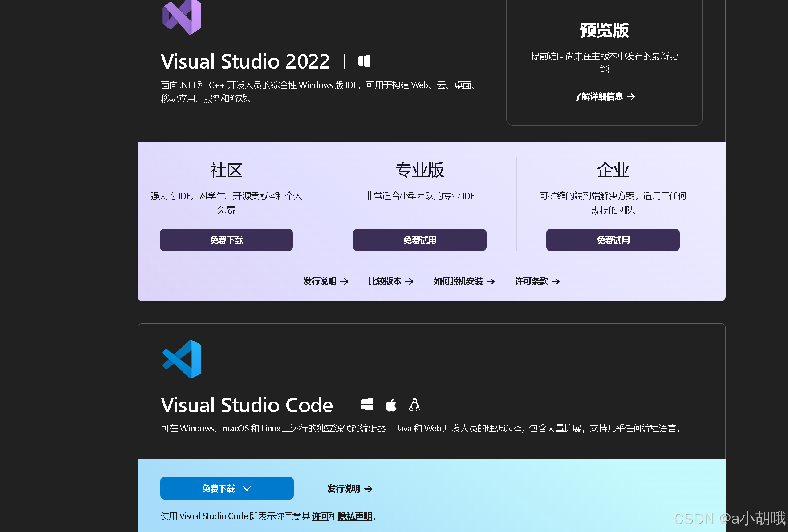Start the Enterprise 免费试用 trial
The height and width of the screenshot is (532, 788).
[613, 240]
